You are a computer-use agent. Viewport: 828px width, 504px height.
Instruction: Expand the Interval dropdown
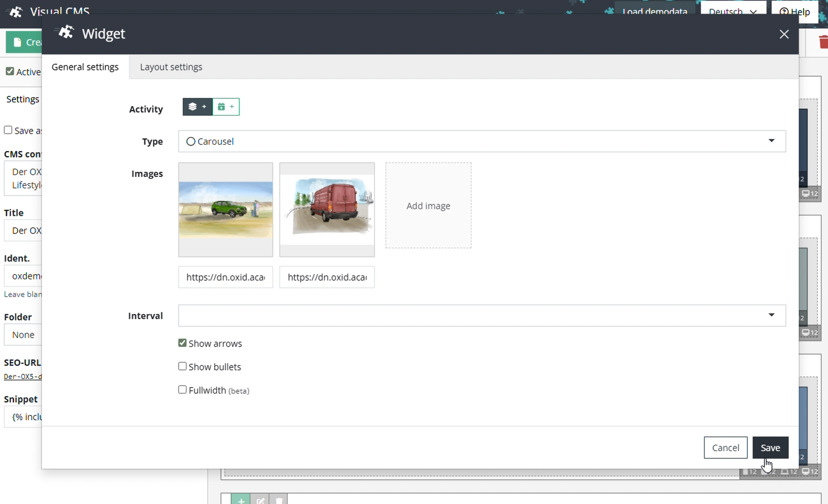pyautogui.click(x=482, y=315)
